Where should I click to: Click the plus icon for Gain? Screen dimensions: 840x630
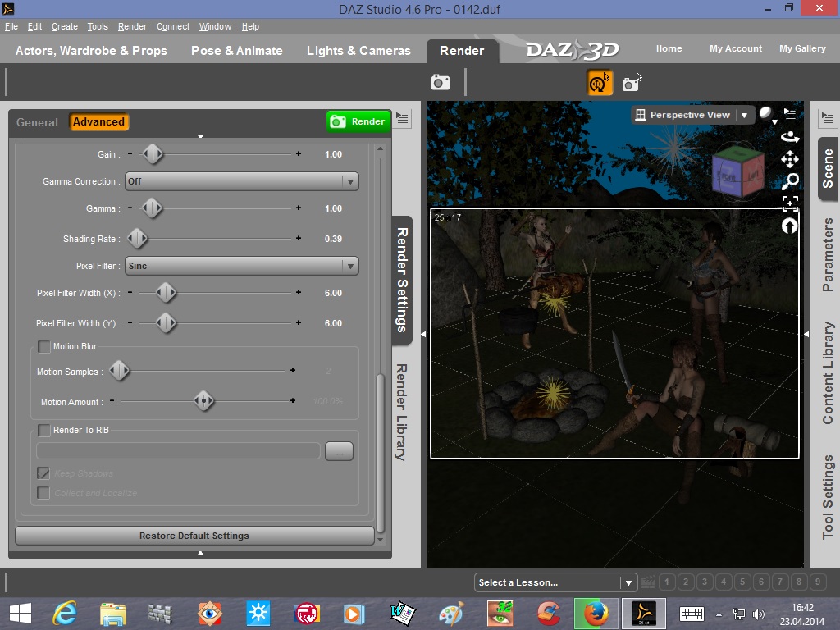tap(299, 153)
